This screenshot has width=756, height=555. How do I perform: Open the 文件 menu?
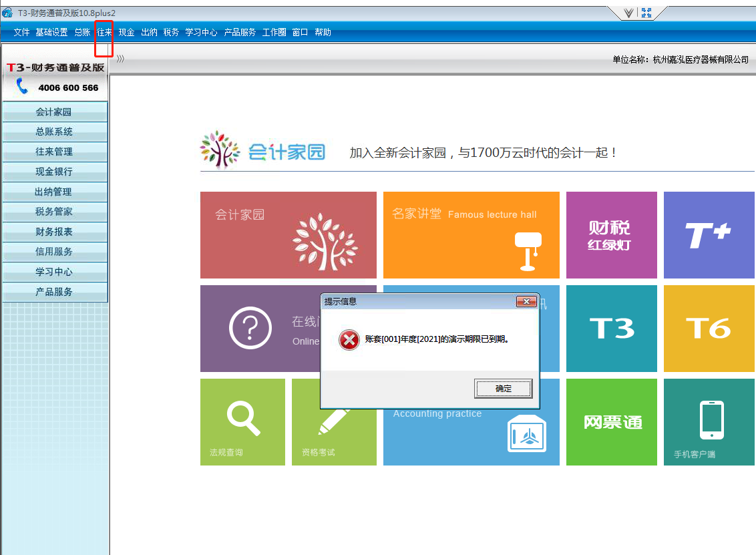tap(21, 32)
